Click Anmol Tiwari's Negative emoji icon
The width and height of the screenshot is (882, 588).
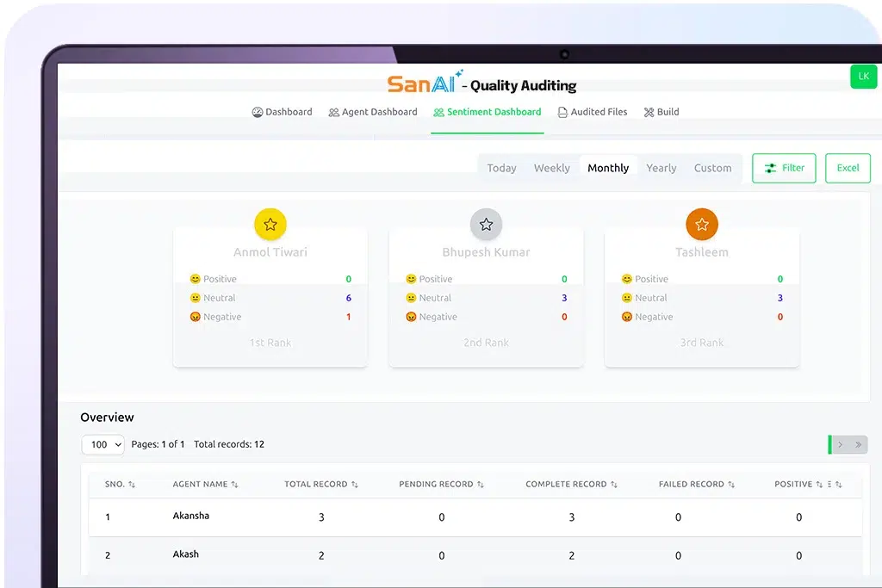pyautogui.click(x=196, y=317)
